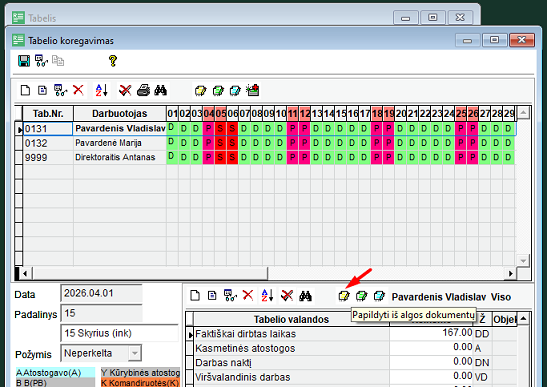This screenshot has height=387, width=547.
Task: Search employees with the binoculars icon
Action: click(x=160, y=90)
